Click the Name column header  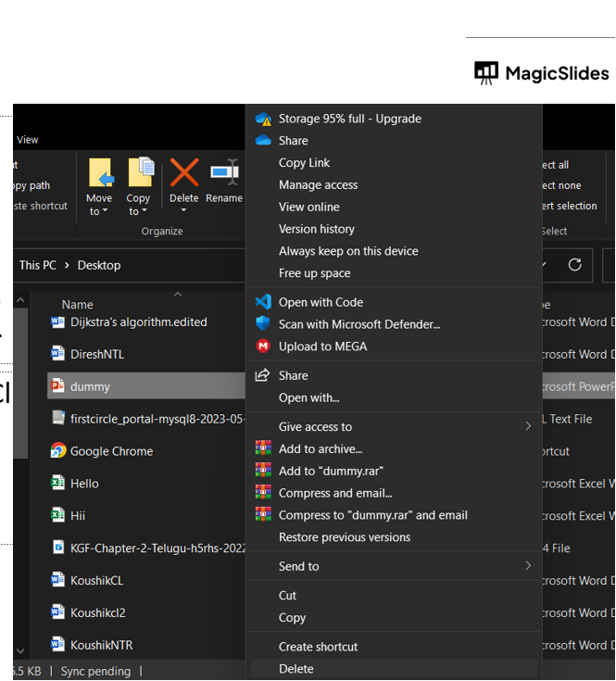pyautogui.click(x=78, y=305)
